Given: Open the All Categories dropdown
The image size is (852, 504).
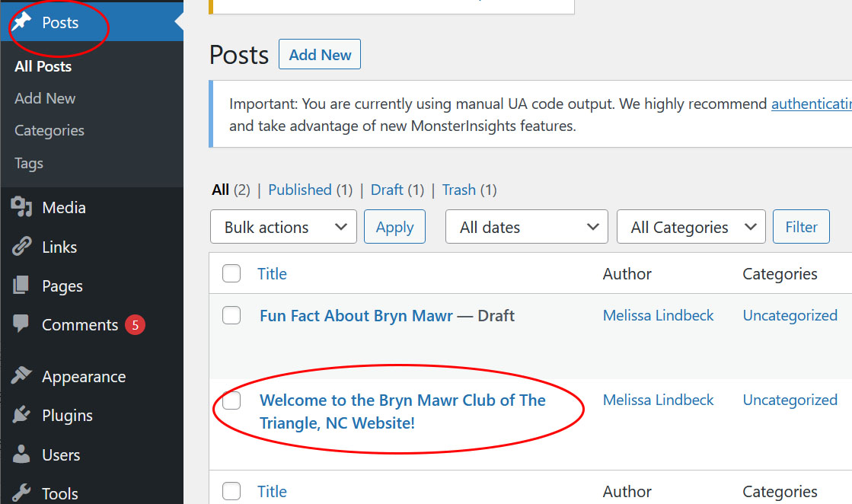Looking at the screenshot, I should click(691, 226).
